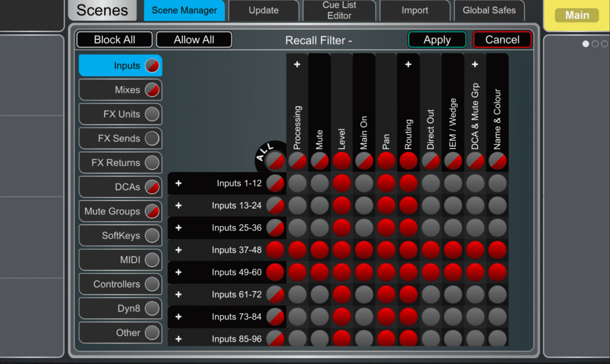
Task: Open the Global Safes tab
Action: point(489,10)
